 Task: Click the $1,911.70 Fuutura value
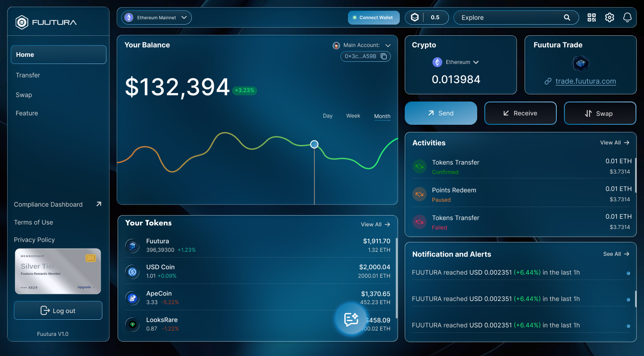pyautogui.click(x=377, y=241)
